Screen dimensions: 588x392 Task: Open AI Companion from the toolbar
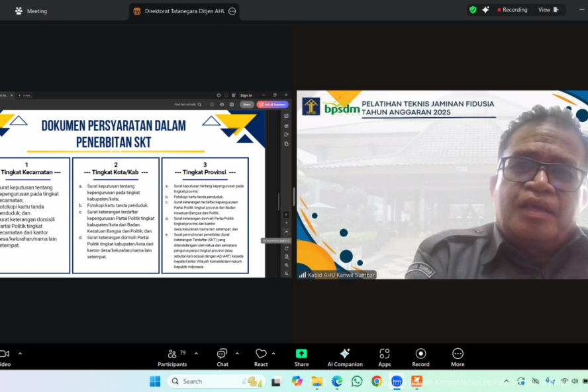tap(344, 357)
